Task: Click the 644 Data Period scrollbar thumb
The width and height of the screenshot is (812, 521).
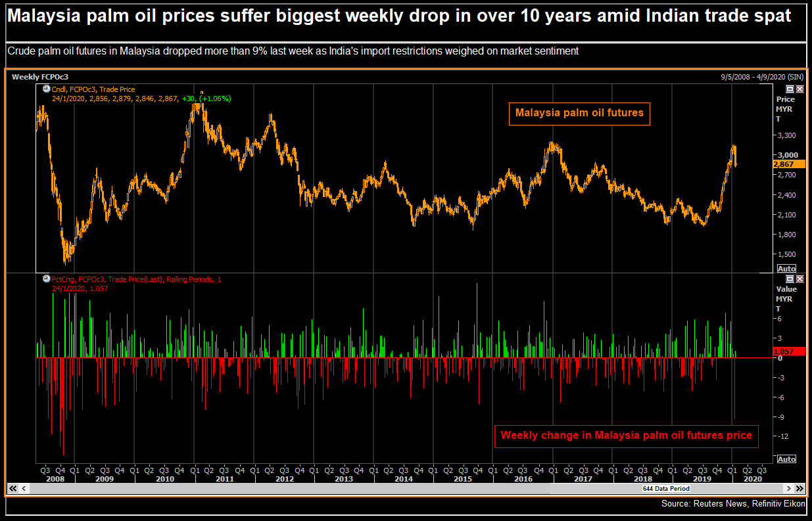Action: point(665,489)
